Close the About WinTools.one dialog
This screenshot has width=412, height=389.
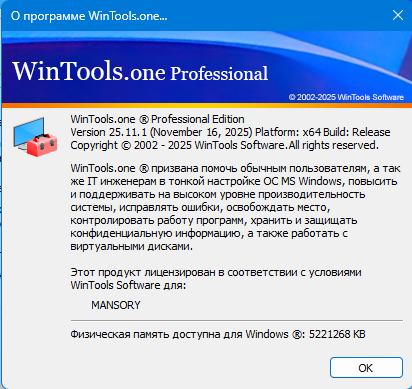(398, 15)
